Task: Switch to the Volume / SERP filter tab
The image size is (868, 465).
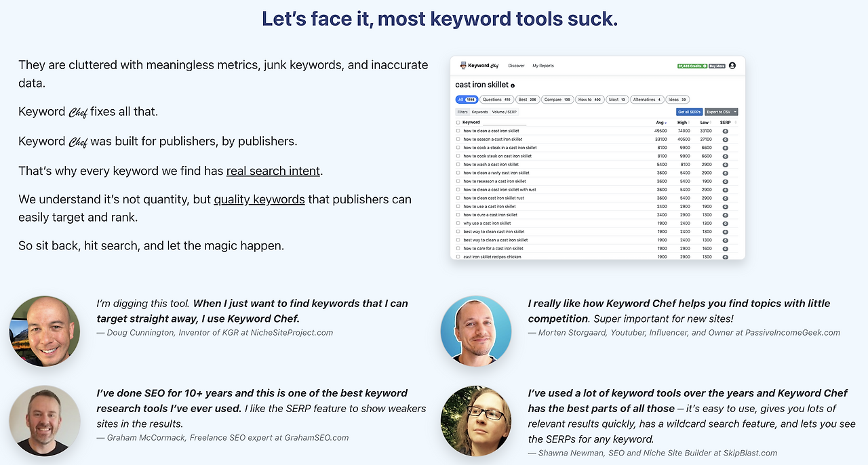Action: [504, 112]
